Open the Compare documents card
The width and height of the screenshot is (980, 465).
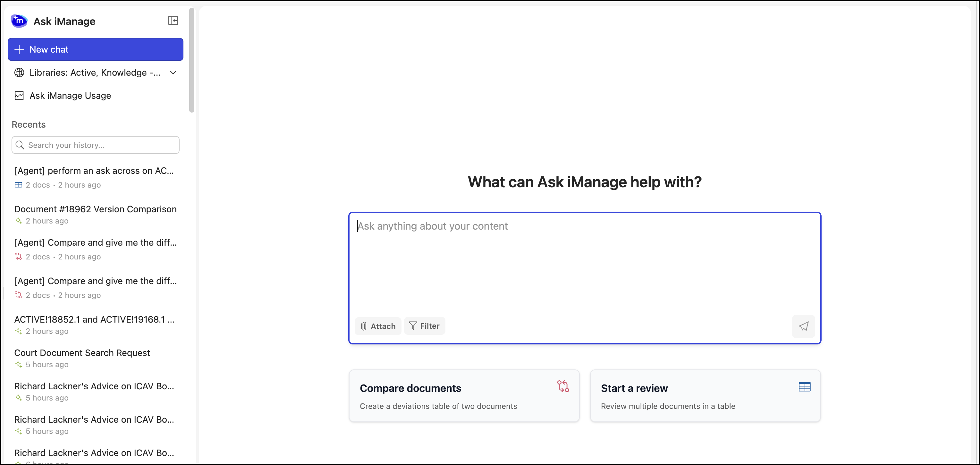coord(464,396)
